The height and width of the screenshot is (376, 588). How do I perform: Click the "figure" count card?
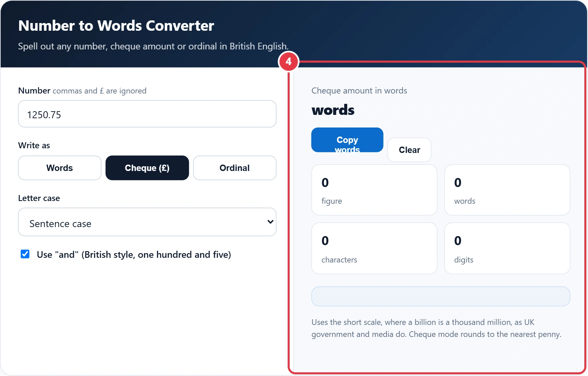click(x=374, y=190)
